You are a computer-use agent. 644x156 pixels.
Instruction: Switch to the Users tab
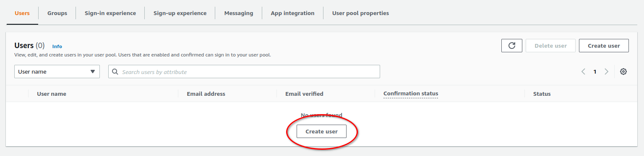22,13
